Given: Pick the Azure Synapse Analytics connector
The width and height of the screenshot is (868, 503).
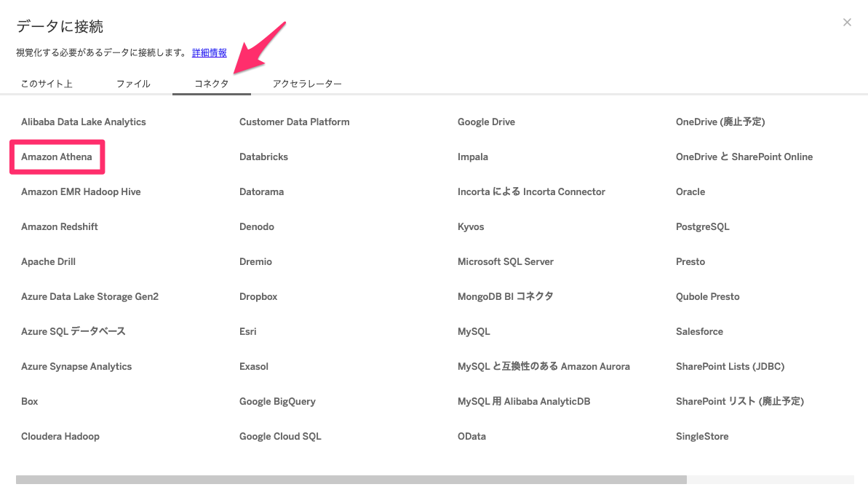Looking at the screenshot, I should 76,367.
